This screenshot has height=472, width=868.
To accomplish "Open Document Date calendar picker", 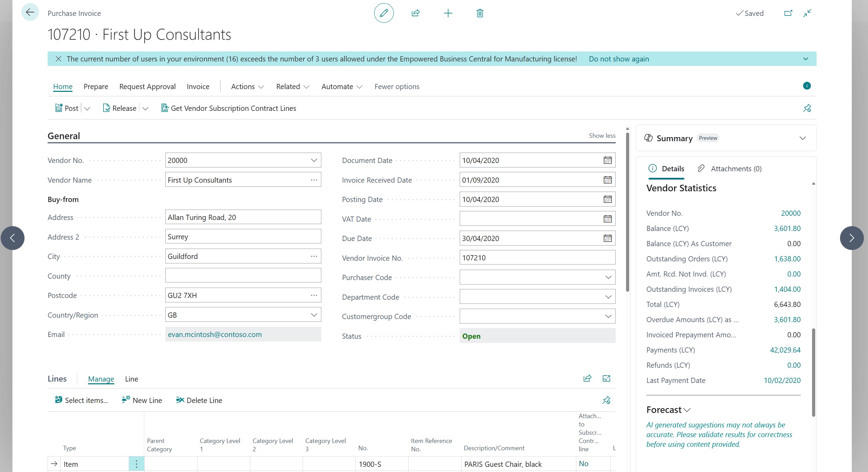I will click(607, 160).
